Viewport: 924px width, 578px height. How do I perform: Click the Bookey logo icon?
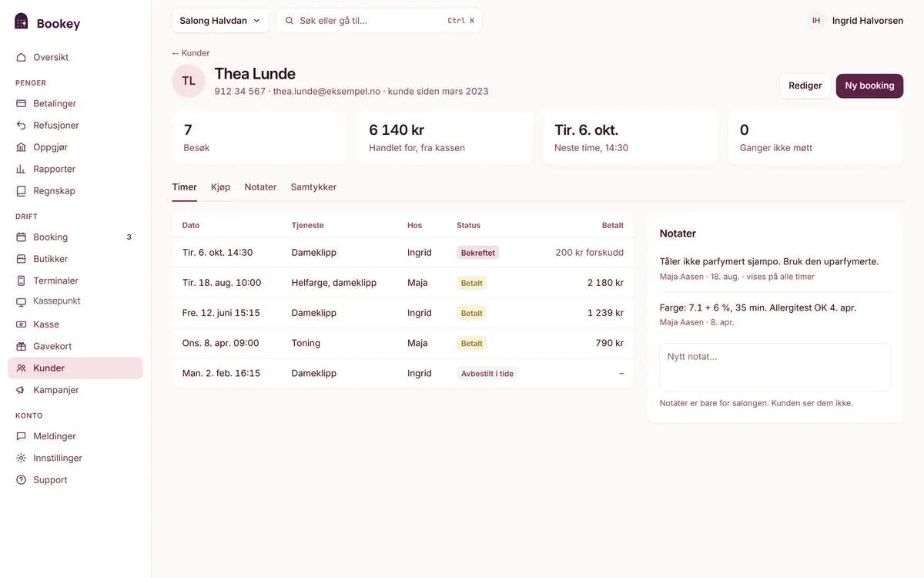[22, 22]
